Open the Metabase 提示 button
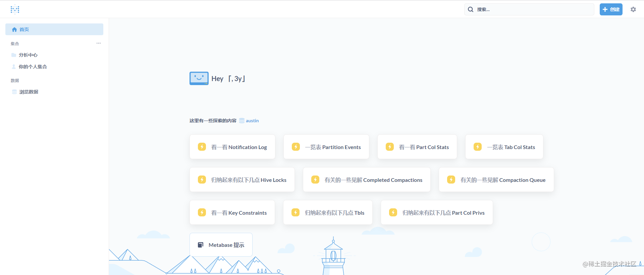The height and width of the screenshot is (275, 644). click(221, 245)
